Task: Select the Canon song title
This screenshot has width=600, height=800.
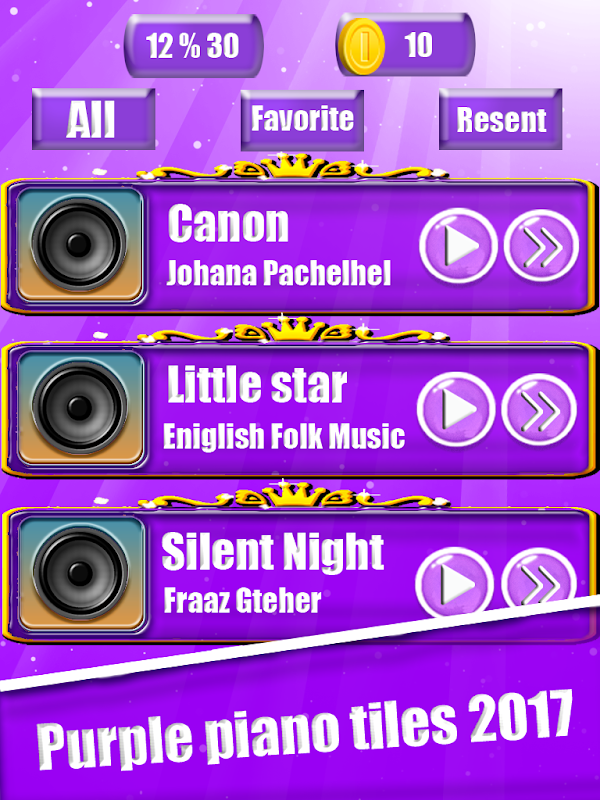Action: pyautogui.click(x=228, y=223)
